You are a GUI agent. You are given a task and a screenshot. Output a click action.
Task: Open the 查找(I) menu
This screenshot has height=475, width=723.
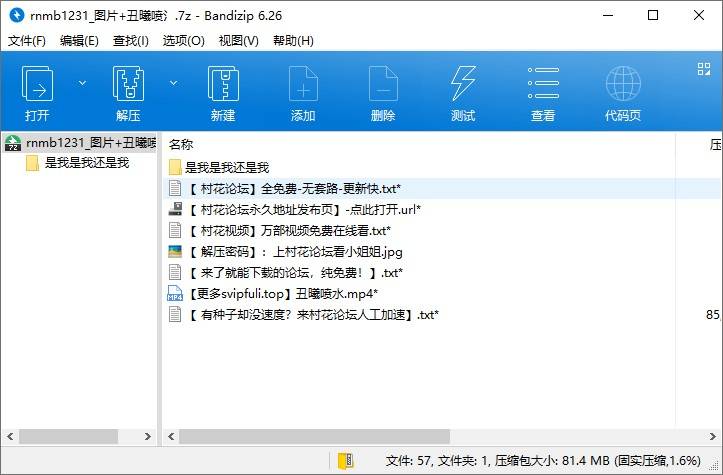[131, 41]
